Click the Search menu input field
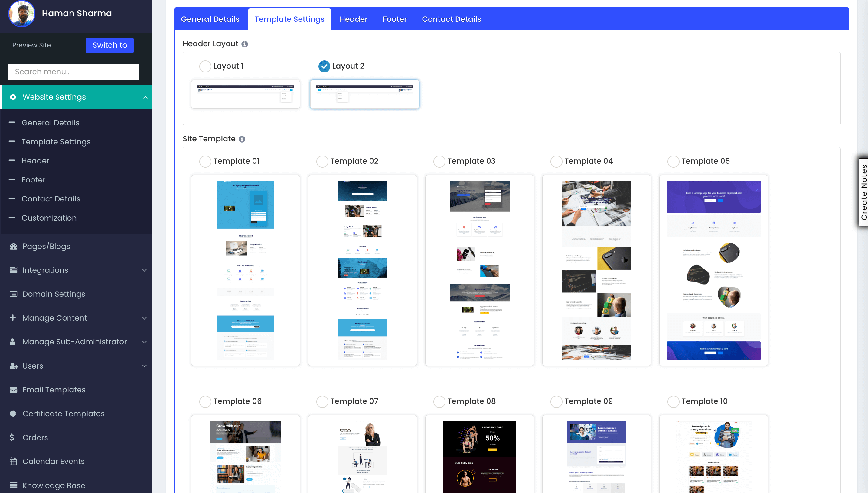 73,72
